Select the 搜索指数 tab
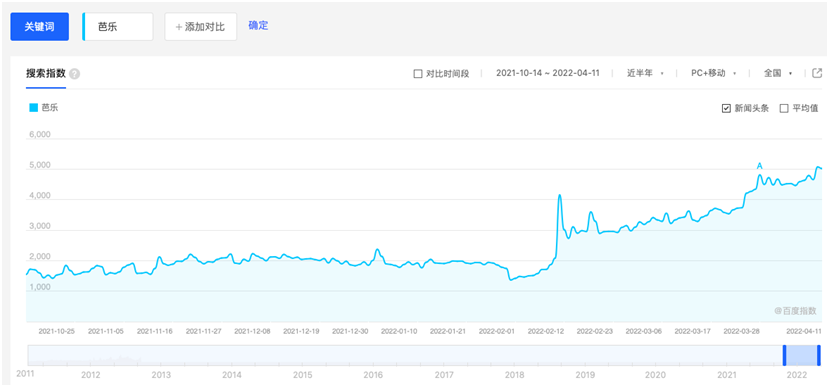 click(46, 74)
